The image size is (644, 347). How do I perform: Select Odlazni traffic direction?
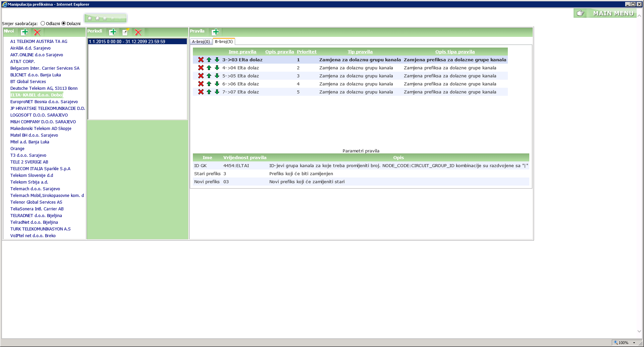click(43, 23)
